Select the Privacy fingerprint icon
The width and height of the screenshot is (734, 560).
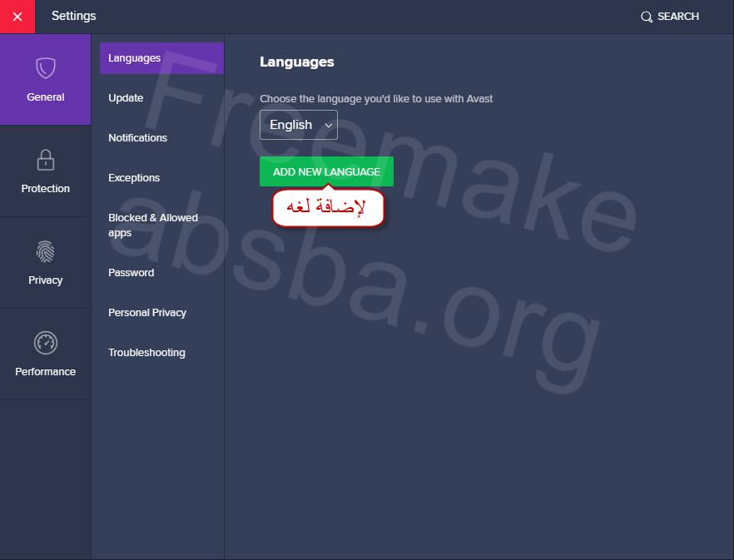46,251
